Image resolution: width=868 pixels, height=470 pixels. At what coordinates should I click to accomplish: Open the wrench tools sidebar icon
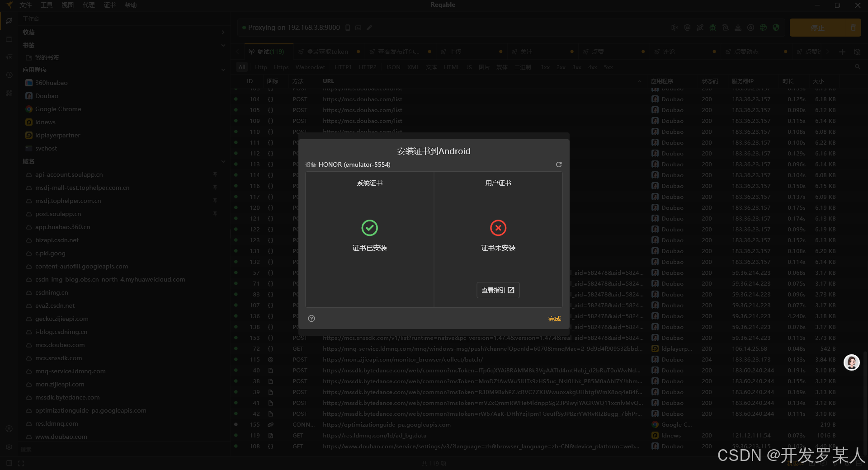tap(9, 93)
